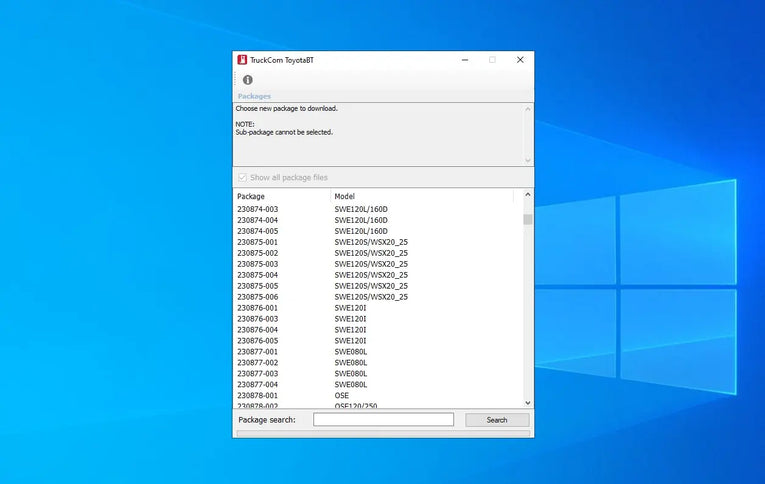Click the package list scrollbar thumb
Image resolution: width=765 pixels, height=484 pixels.
point(527,220)
